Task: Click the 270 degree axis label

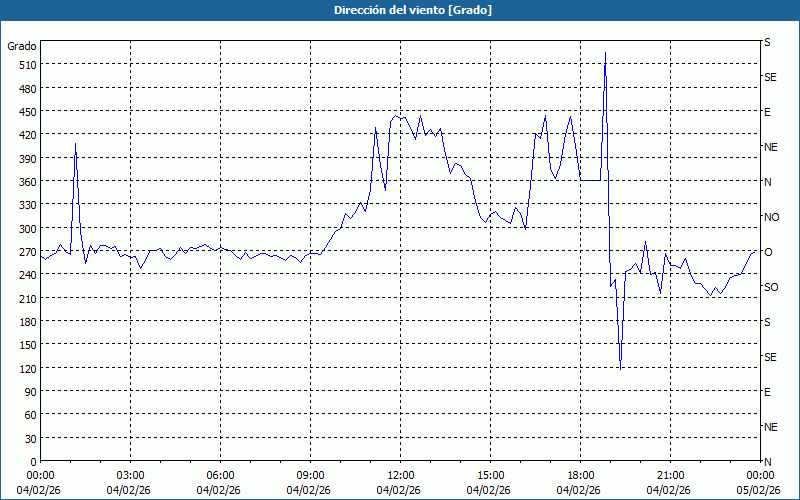Action: [26, 252]
